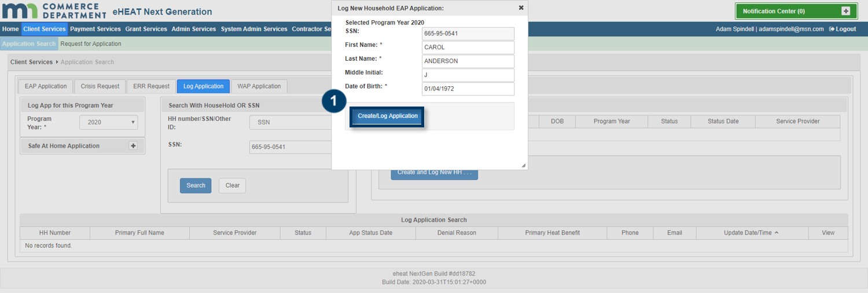Click the Program Year column header
This screenshot has width=868, height=293.
(612, 121)
